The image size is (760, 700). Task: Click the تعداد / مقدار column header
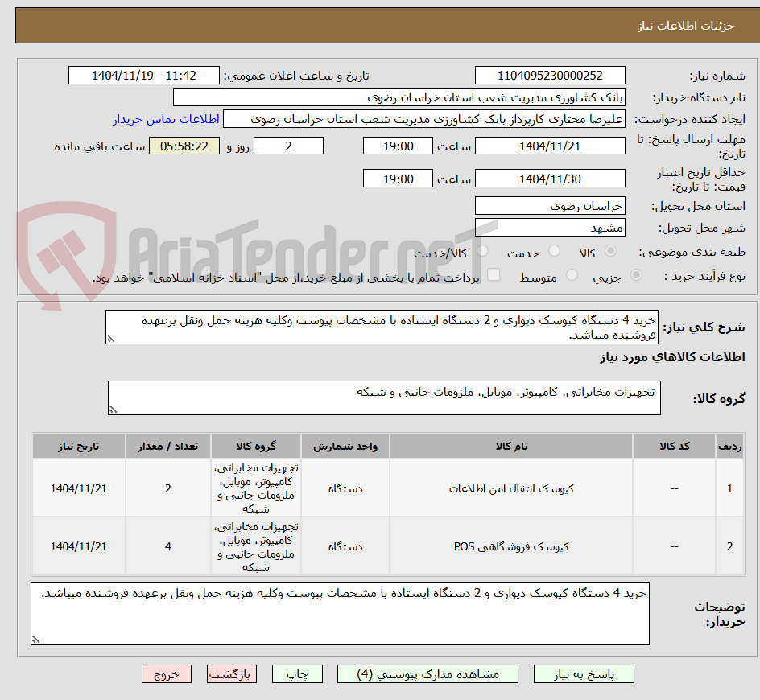pyautogui.click(x=168, y=447)
